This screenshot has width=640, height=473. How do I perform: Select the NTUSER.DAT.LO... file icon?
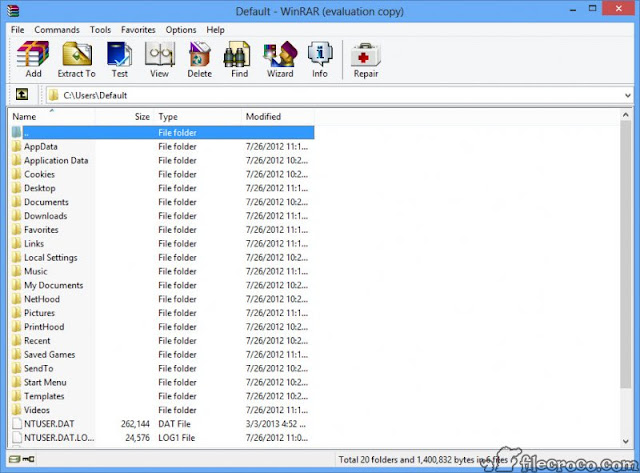pyautogui.click(x=16, y=437)
